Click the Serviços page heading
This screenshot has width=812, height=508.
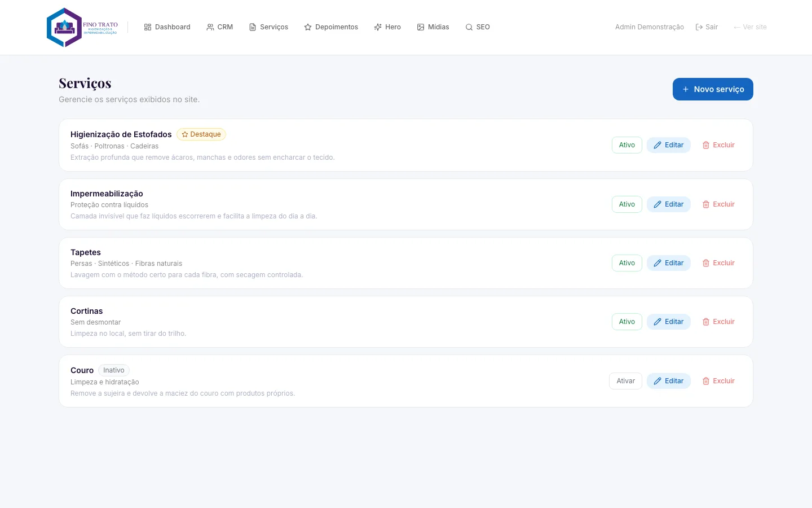coord(85,84)
